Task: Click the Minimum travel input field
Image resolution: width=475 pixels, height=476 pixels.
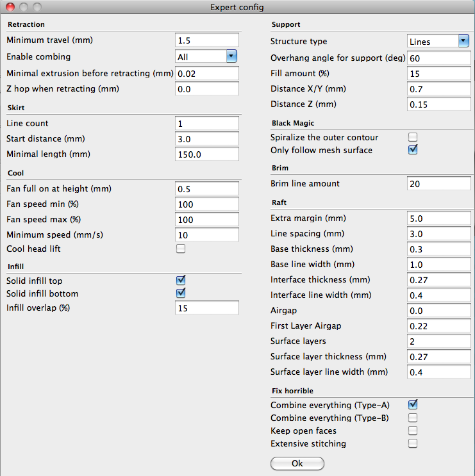Action: pyautogui.click(x=206, y=40)
